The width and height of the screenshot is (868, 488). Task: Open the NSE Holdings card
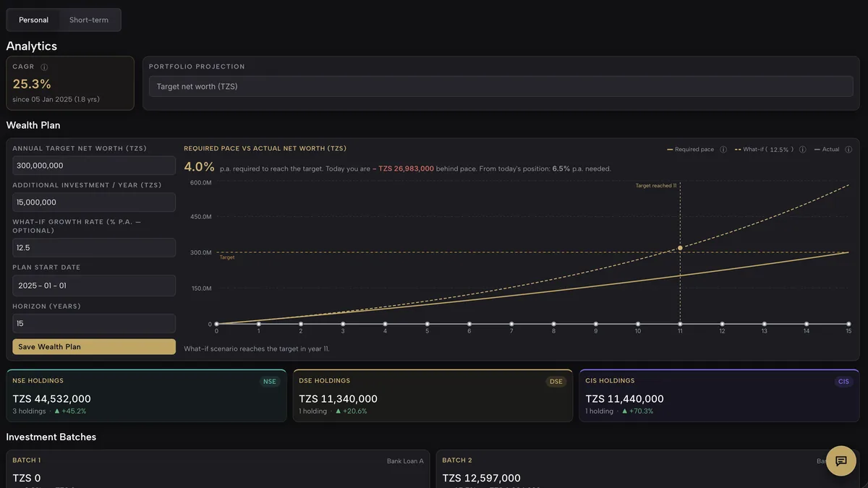tap(146, 395)
